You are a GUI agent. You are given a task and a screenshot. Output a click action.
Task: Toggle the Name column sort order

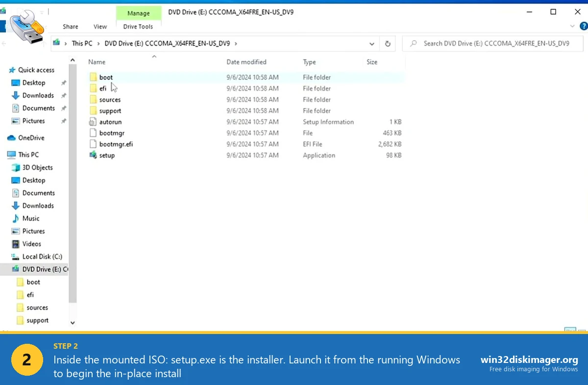point(97,62)
